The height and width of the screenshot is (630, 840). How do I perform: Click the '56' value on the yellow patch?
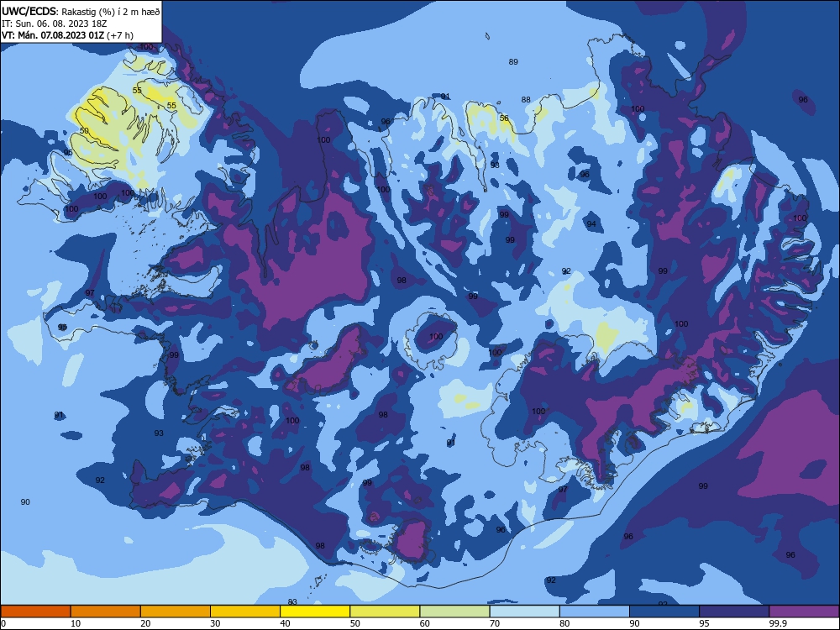(x=504, y=118)
